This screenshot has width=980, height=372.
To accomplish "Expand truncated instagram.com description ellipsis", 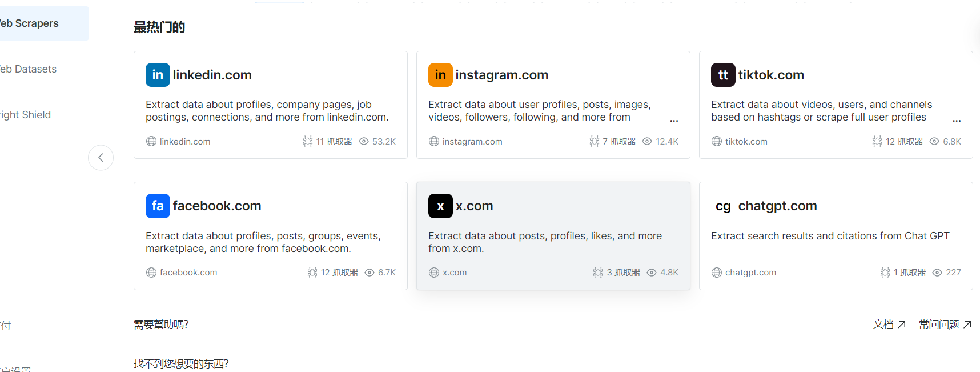I will (674, 120).
